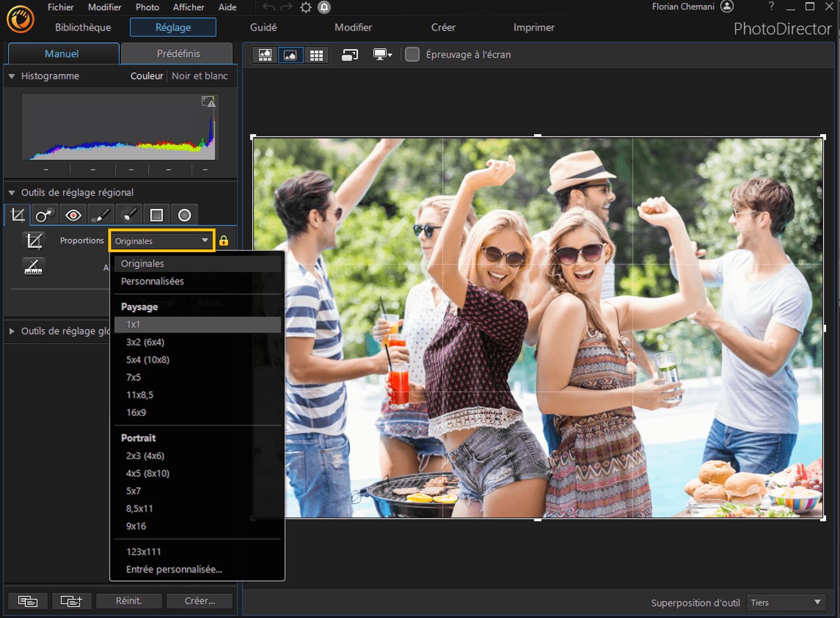Open the Gradient Mask tool
Image resolution: width=840 pixels, height=618 pixels.
(x=157, y=214)
